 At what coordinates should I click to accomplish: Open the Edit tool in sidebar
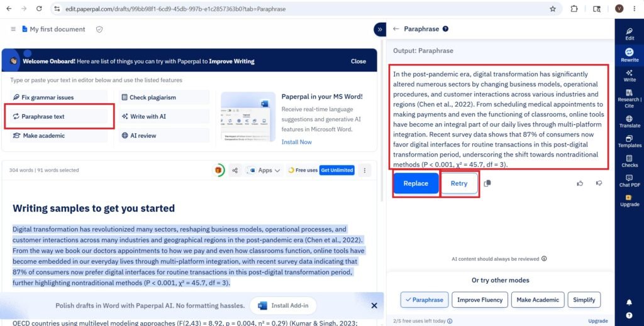point(629,34)
